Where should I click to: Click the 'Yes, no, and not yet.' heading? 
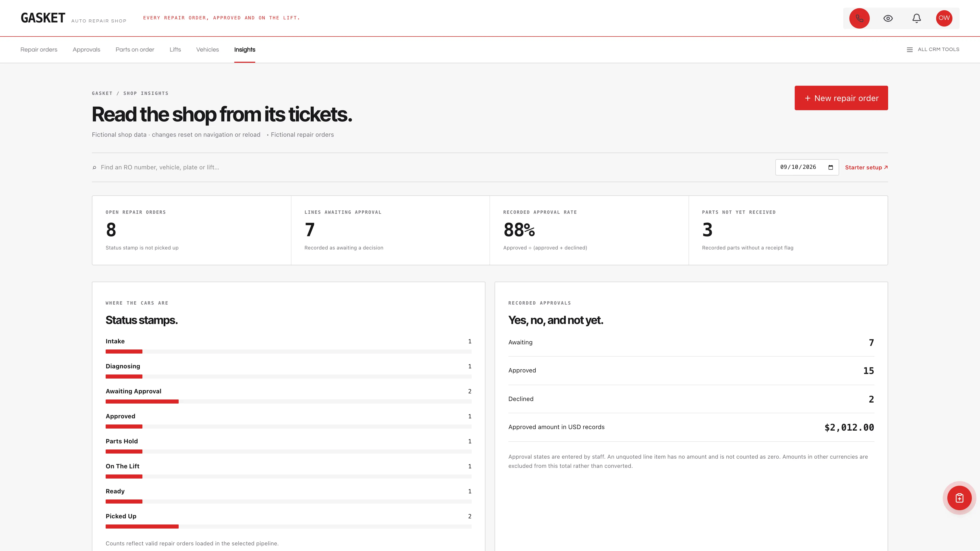pos(556,320)
